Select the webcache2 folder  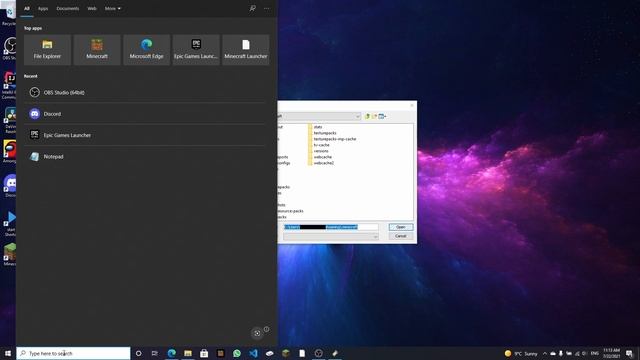pyautogui.click(x=321, y=163)
